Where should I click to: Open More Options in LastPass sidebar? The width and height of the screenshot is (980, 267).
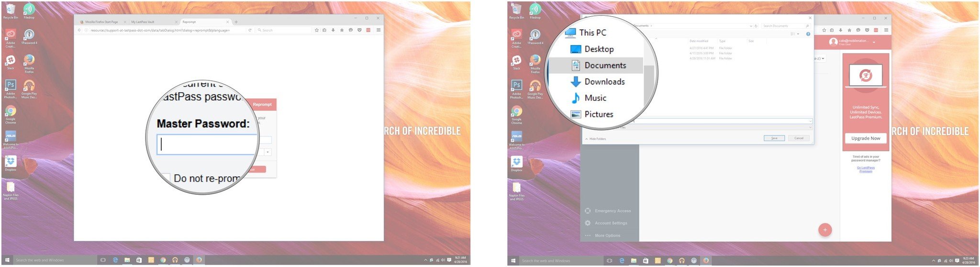603,235
